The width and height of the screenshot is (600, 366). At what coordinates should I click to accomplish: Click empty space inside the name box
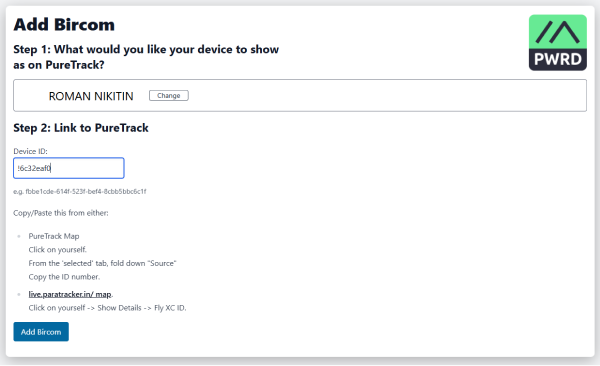(x=383, y=96)
